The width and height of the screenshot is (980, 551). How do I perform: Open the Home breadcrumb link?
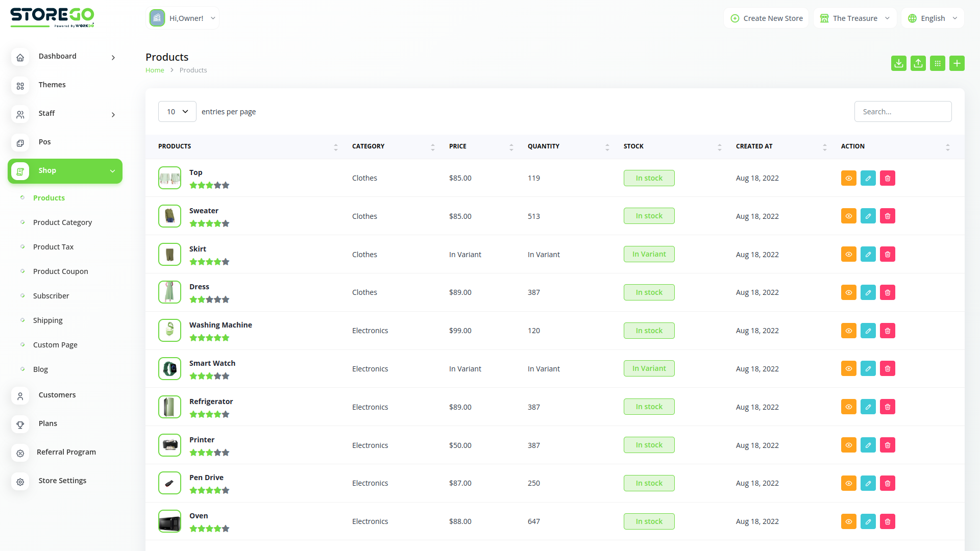point(155,70)
